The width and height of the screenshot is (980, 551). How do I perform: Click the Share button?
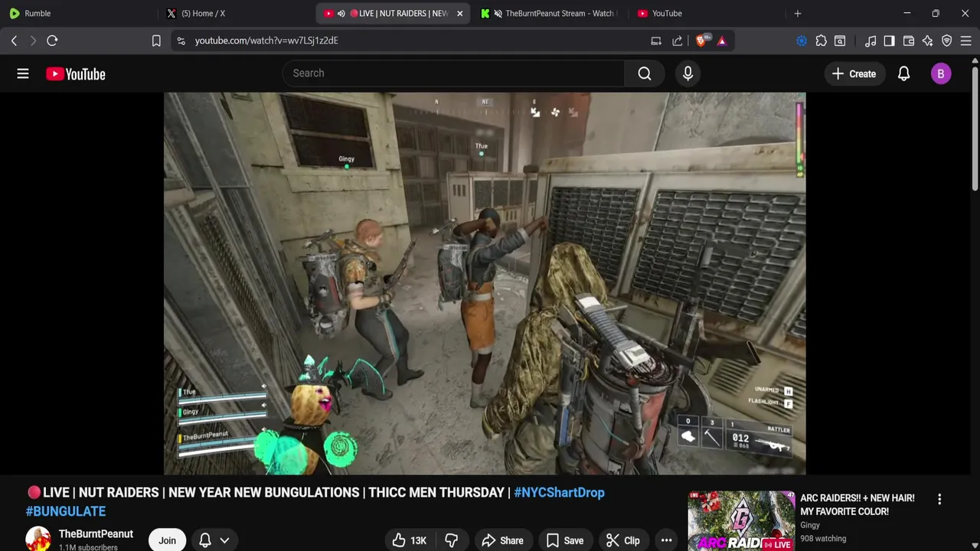[x=502, y=540]
